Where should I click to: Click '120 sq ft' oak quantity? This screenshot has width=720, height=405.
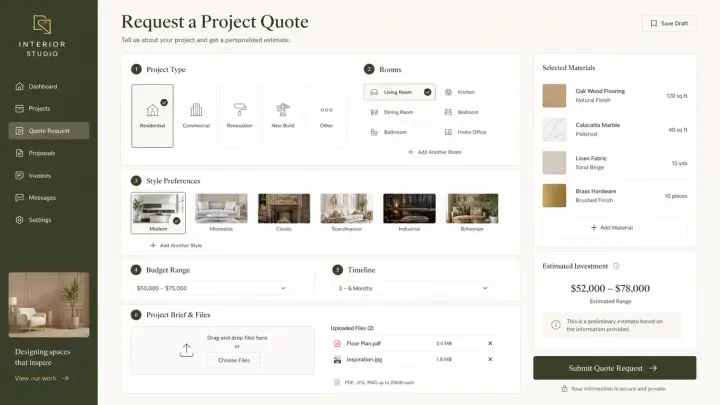click(676, 96)
